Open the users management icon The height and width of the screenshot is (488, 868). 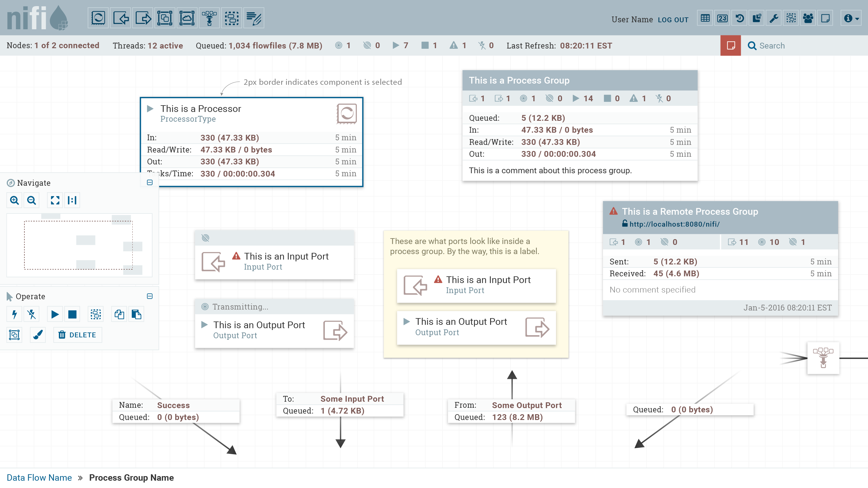coord(808,18)
